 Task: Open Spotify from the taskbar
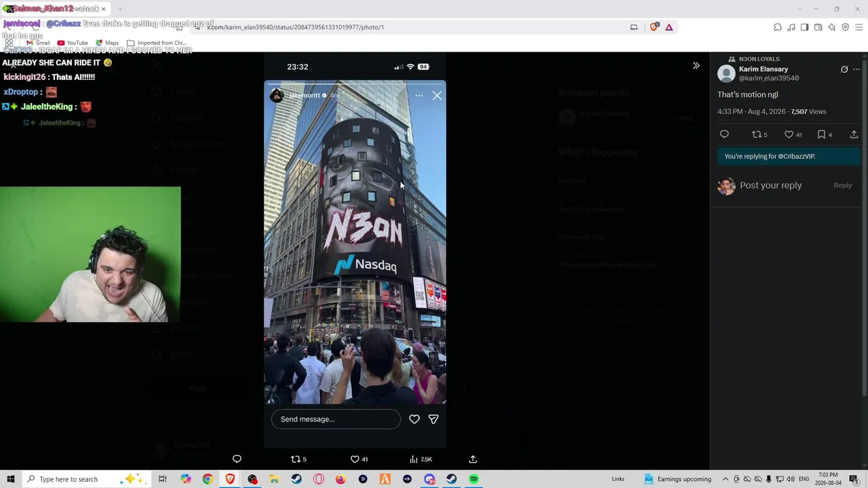(473, 479)
